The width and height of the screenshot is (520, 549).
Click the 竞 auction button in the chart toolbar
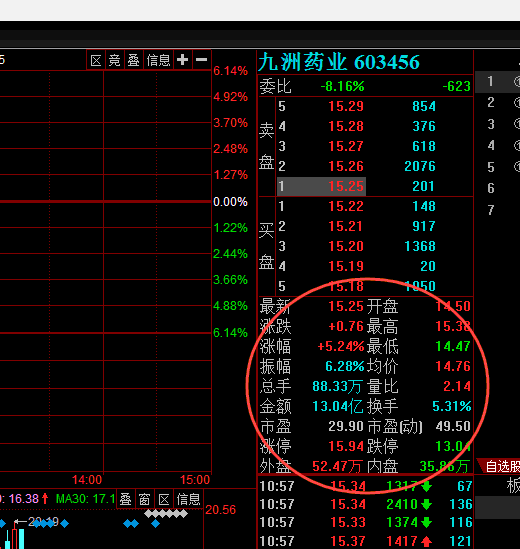(x=115, y=60)
